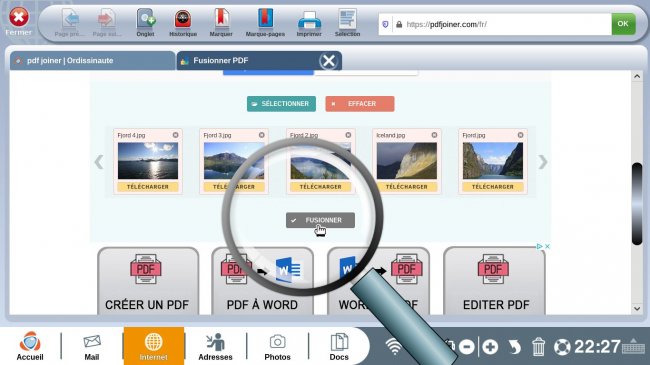Open Mail in bottom bar
Screen dimensions: 650x365
tap(92, 347)
